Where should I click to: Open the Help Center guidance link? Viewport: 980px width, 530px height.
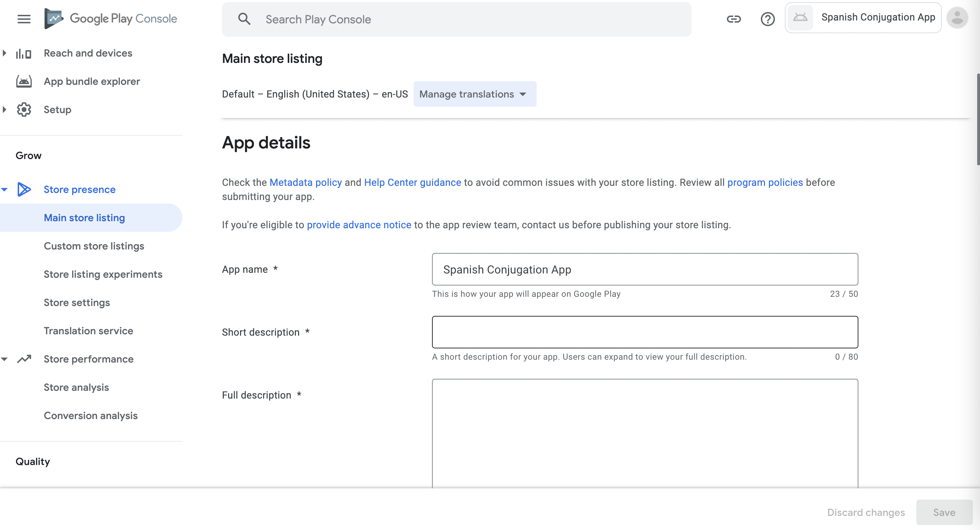[x=412, y=182]
